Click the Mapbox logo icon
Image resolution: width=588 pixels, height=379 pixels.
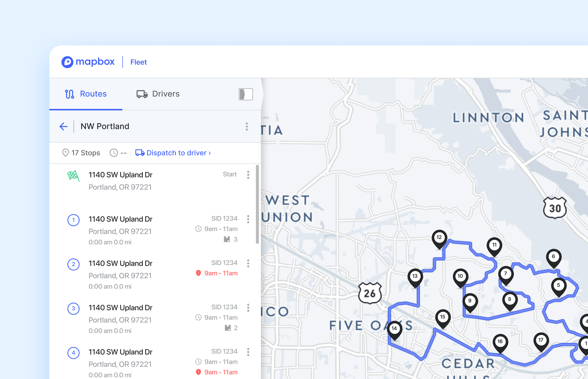68,62
